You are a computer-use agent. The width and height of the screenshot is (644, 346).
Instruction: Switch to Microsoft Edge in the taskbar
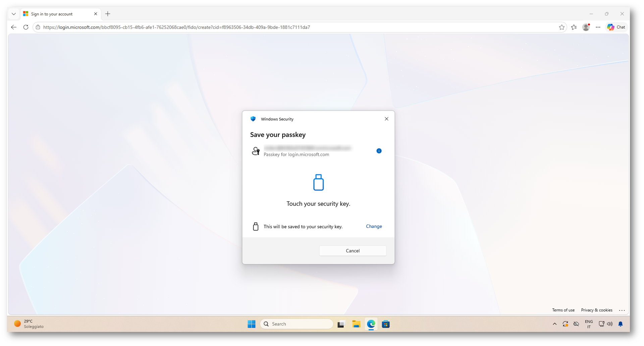tap(371, 324)
